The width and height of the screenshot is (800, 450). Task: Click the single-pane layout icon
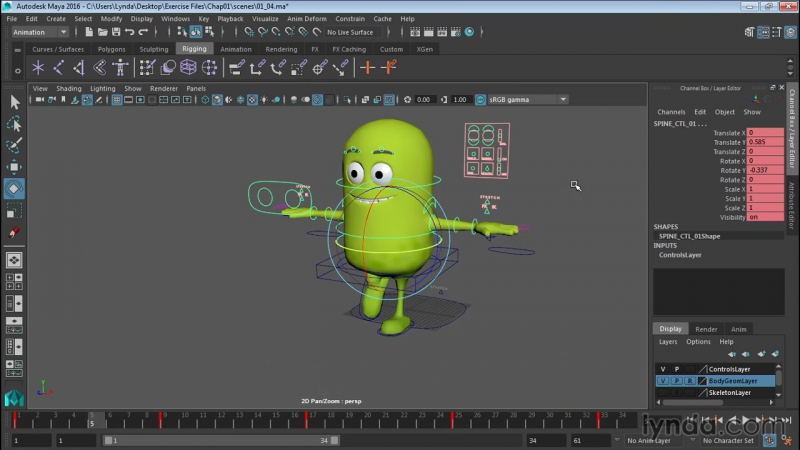click(x=14, y=260)
